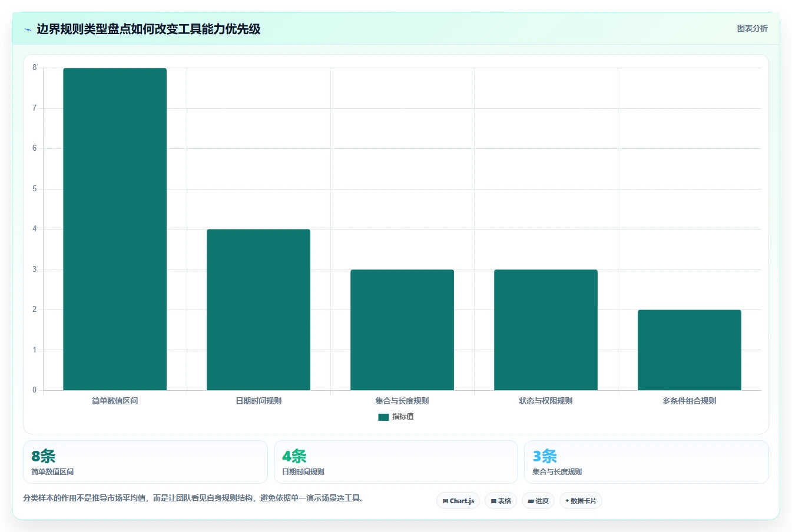Click the 多条件组合规则 bar in the chart
This screenshot has width=792, height=532.
point(690,350)
